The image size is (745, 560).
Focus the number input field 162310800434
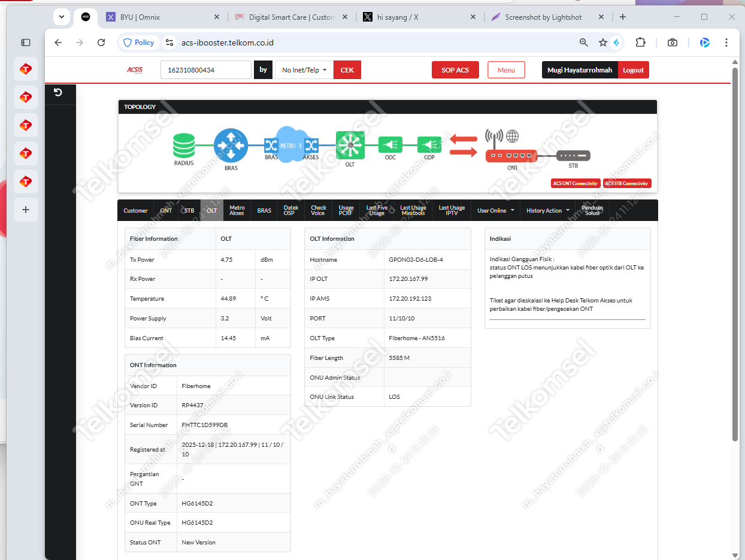[206, 70]
